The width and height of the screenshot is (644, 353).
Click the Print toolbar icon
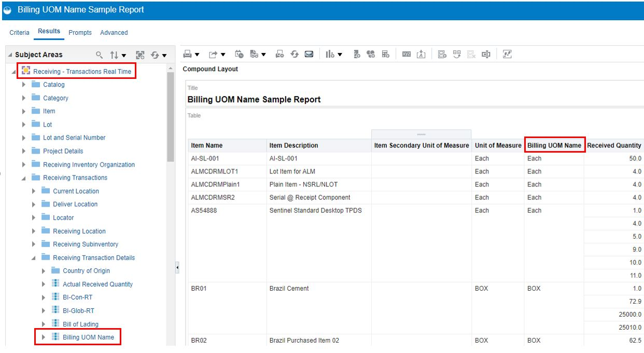188,55
